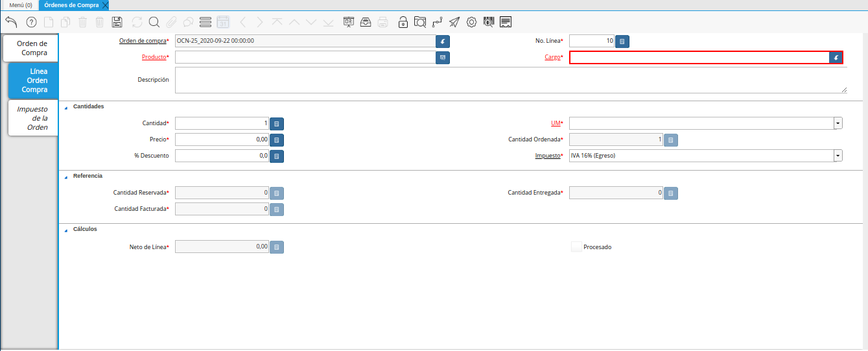This screenshot has width=868, height=351.
Task: Focus the Producto input field
Action: (305, 57)
